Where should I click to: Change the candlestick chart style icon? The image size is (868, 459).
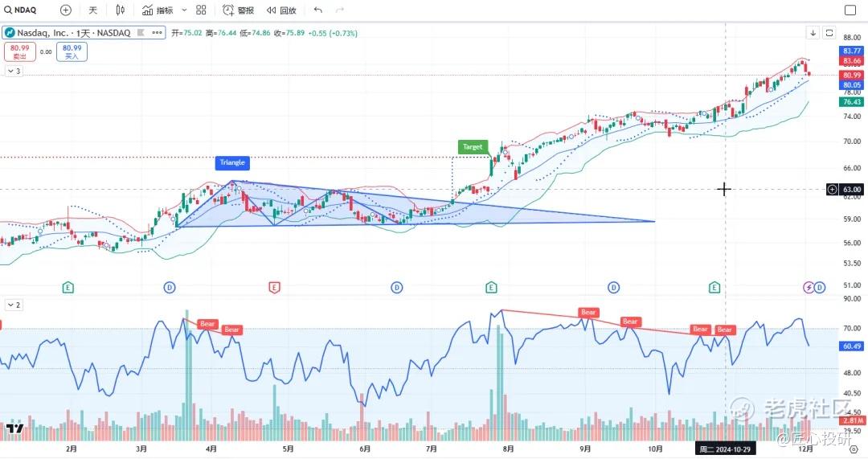point(120,10)
